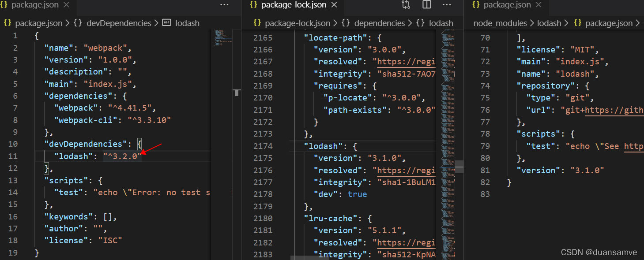The height and width of the screenshot is (260, 644).
Task: Close the package-lock.json tab
Action: [335, 5]
